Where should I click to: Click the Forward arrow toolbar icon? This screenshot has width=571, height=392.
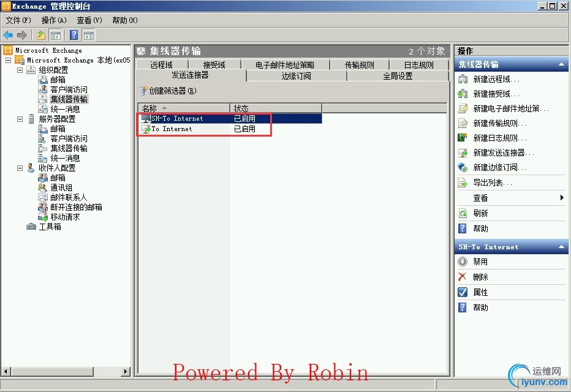coord(22,36)
